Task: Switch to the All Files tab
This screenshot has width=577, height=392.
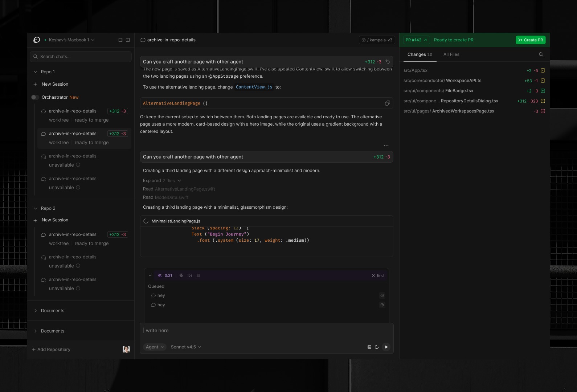Action: coord(451,54)
